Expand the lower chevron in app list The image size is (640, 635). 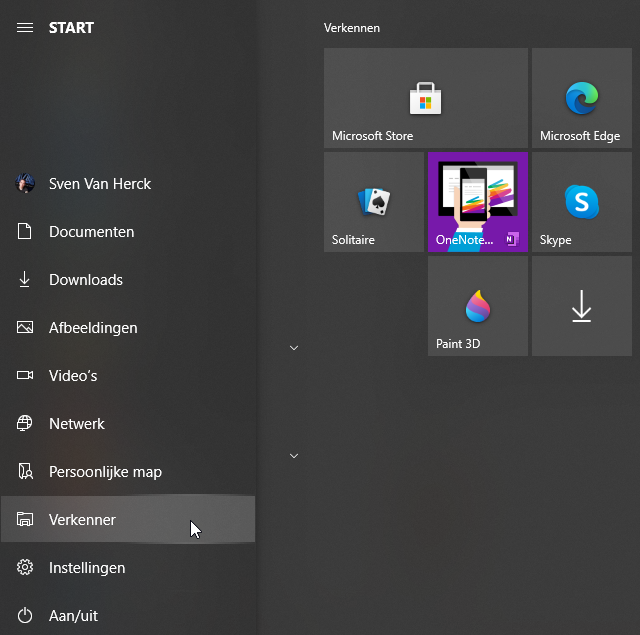(294, 456)
